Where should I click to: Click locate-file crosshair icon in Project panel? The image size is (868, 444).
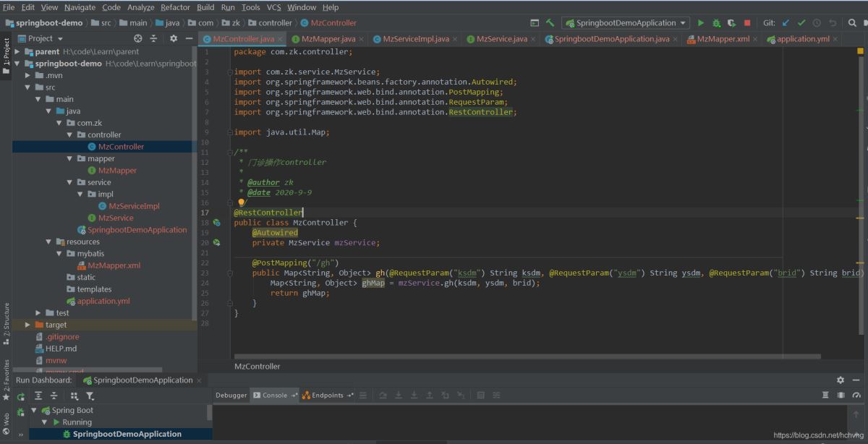pos(138,38)
